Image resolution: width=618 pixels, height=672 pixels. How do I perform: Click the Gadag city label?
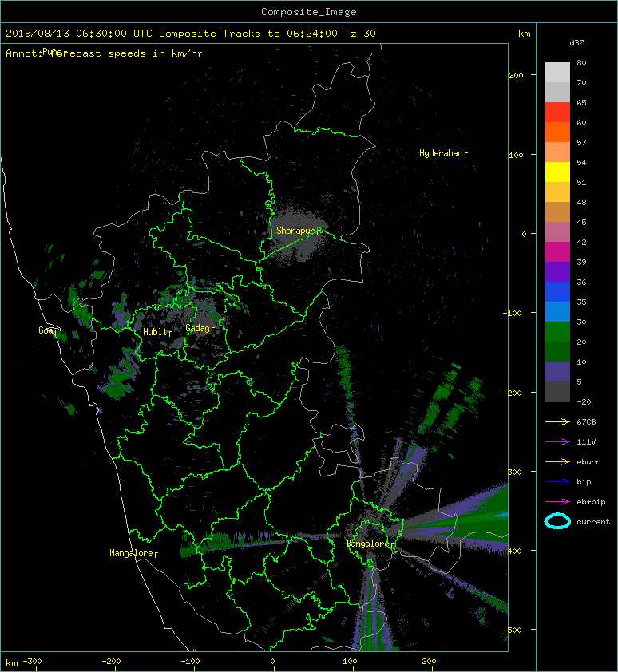coord(197,328)
